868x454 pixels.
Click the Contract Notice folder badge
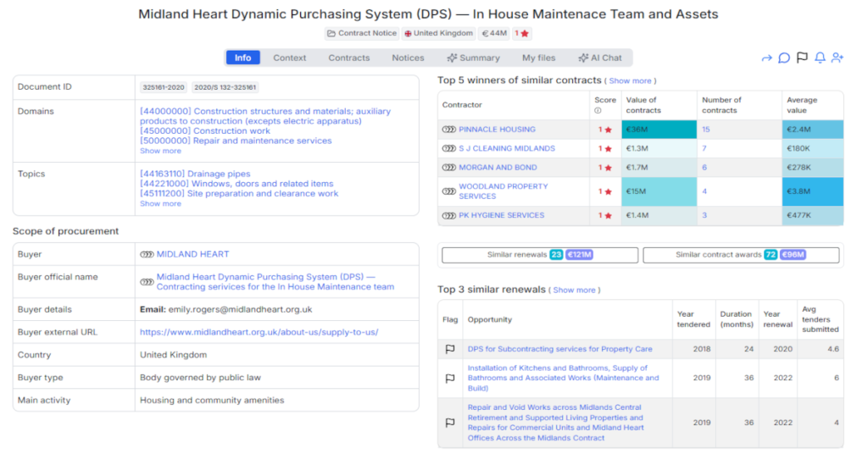(x=362, y=33)
